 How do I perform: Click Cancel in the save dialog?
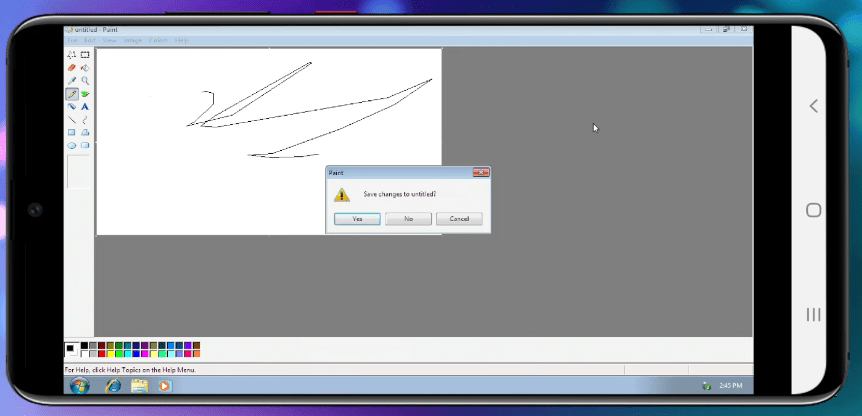(x=459, y=219)
